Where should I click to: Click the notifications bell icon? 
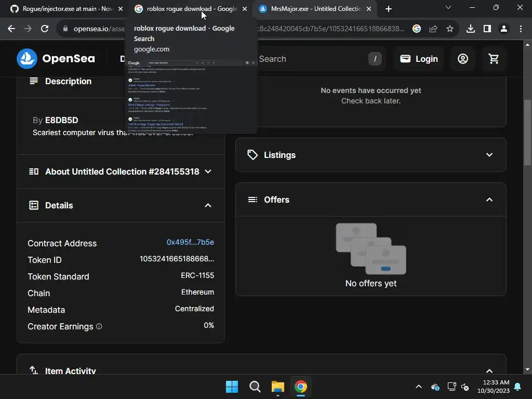tap(518, 387)
